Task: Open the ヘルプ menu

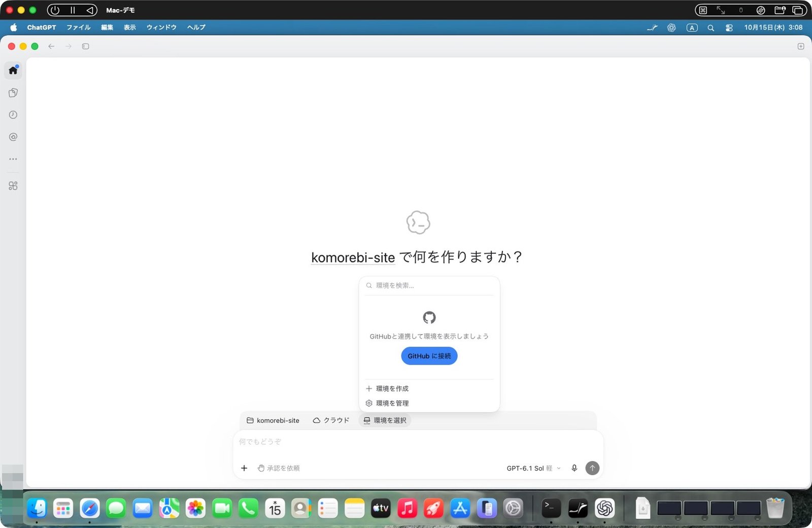Action: point(196,27)
